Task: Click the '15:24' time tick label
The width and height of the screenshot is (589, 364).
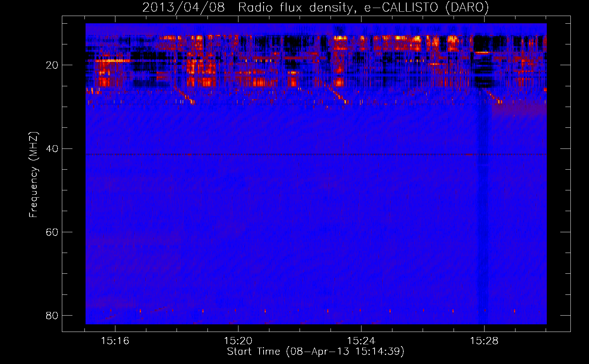Action: [361, 341]
